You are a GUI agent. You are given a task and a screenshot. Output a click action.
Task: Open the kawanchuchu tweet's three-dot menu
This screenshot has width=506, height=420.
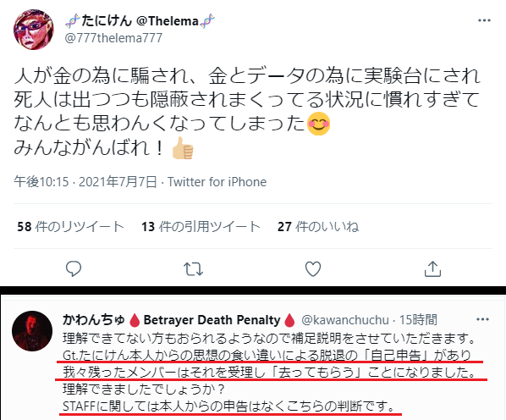[482, 319]
